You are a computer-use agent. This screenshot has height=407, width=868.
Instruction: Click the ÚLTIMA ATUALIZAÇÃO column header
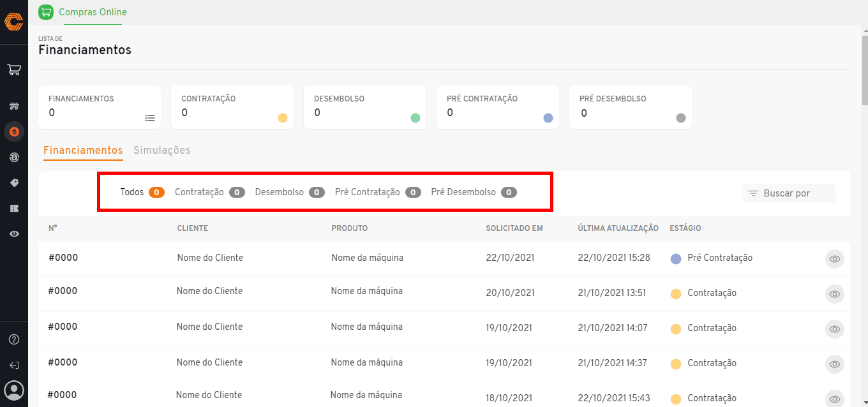coord(618,228)
